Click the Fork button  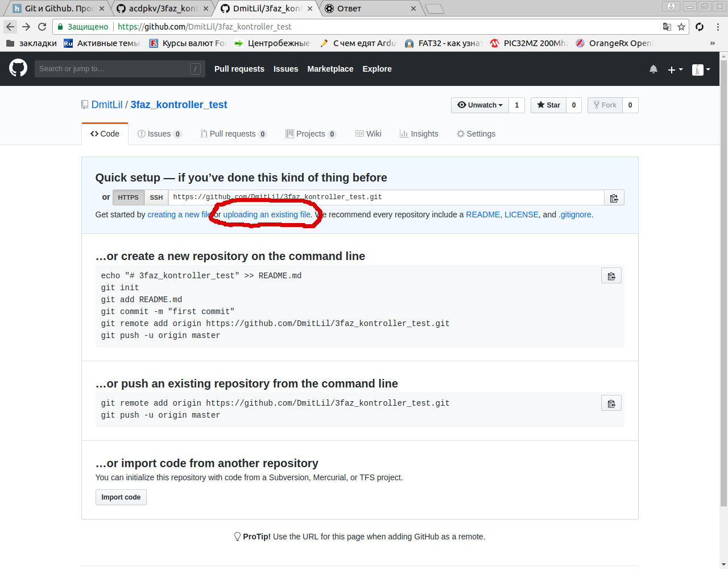click(605, 105)
